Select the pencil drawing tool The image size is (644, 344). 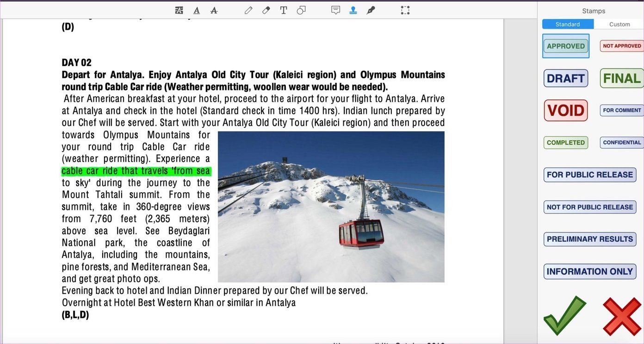coord(248,10)
